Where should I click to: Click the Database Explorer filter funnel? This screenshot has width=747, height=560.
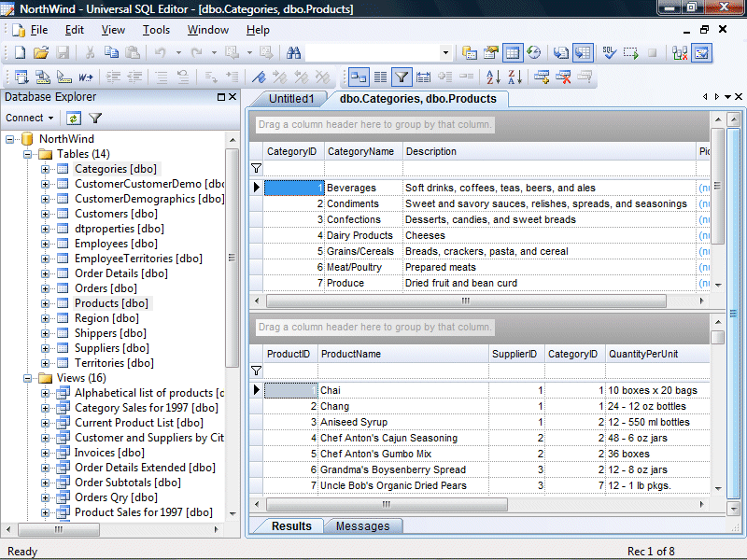[x=95, y=118]
